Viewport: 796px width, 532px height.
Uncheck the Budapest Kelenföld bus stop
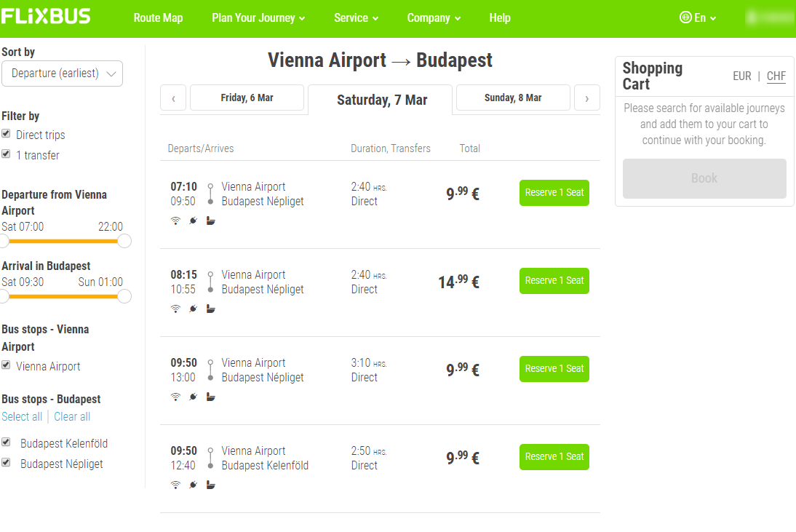point(6,442)
